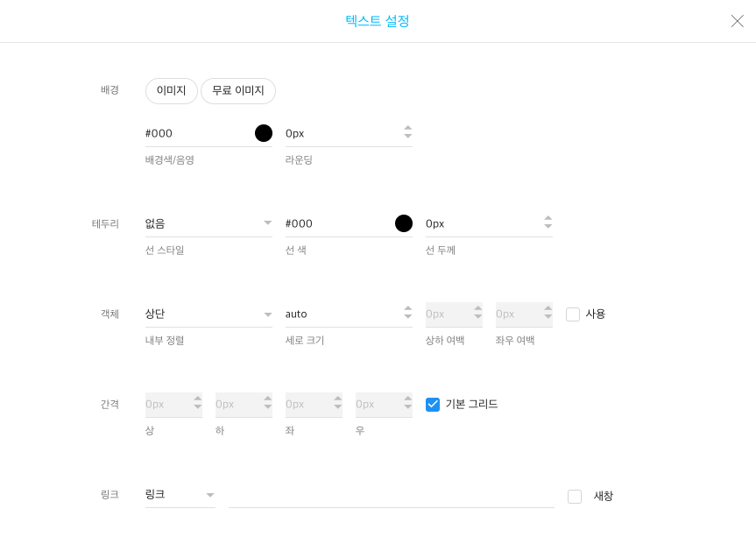Decrease 선 두께 with the down arrow
This screenshot has height=558, width=756.
point(548,228)
